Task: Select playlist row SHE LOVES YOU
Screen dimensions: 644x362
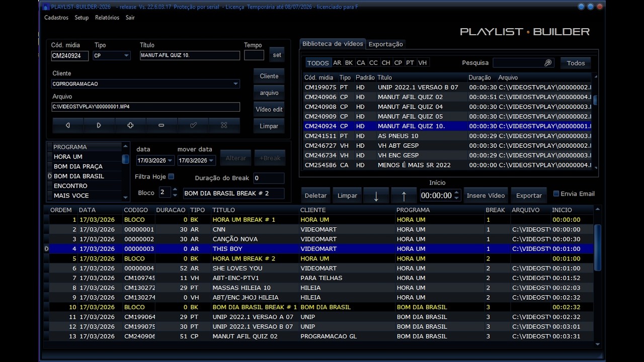Action: [321, 268]
